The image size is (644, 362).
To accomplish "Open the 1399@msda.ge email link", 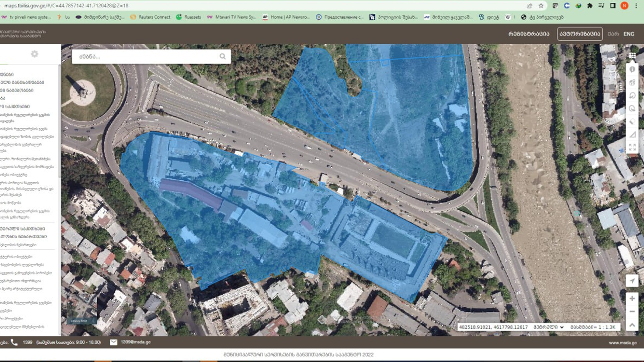I will 136,342.
